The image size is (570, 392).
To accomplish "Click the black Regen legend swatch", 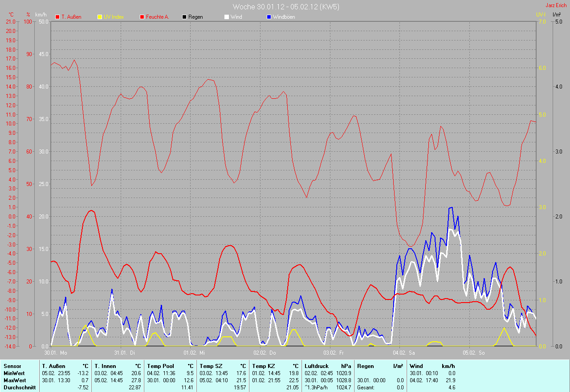I will (x=184, y=17).
